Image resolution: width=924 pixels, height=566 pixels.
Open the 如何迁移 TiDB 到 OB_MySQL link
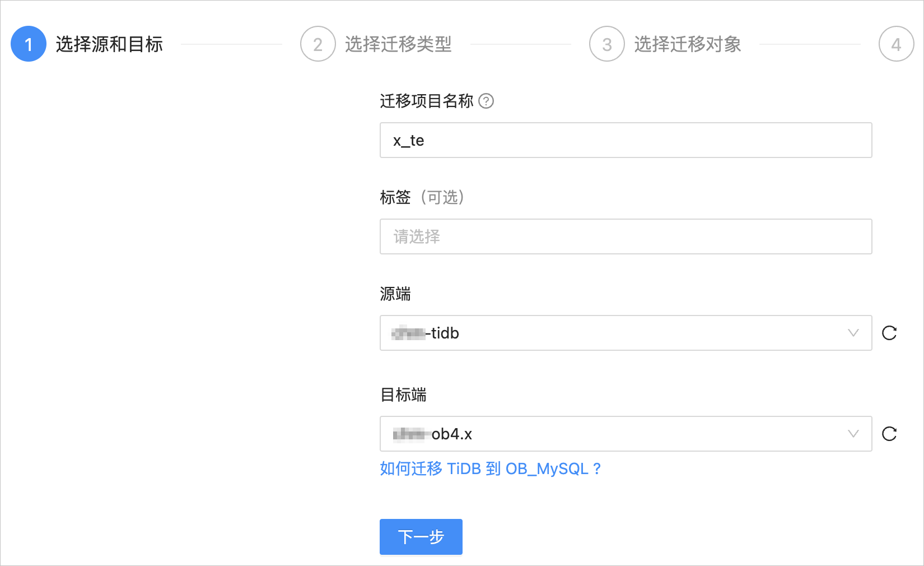(x=491, y=468)
